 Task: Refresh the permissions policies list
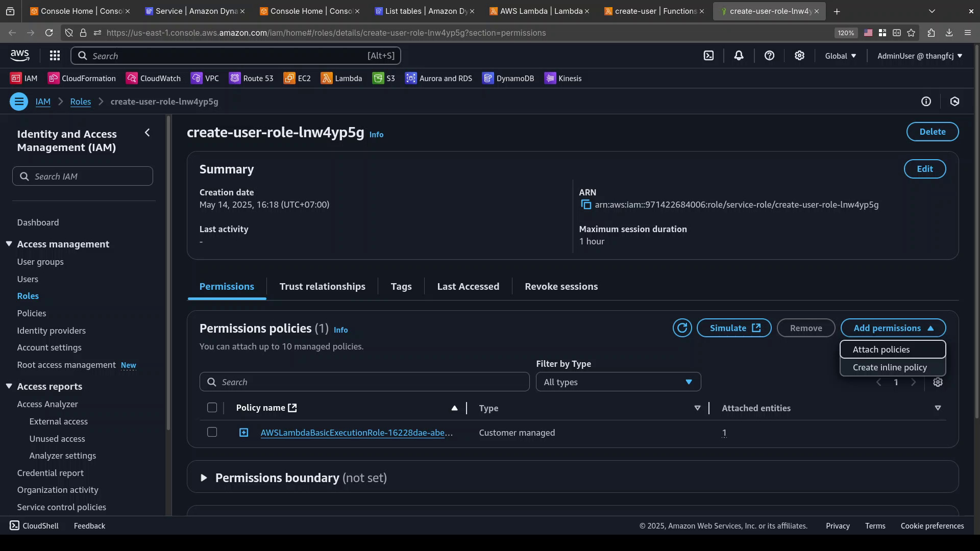tap(682, 328)
